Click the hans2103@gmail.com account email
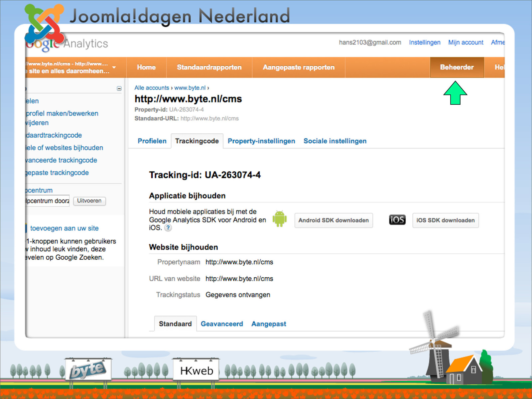 pyautogui.click(x=370, y=43)
